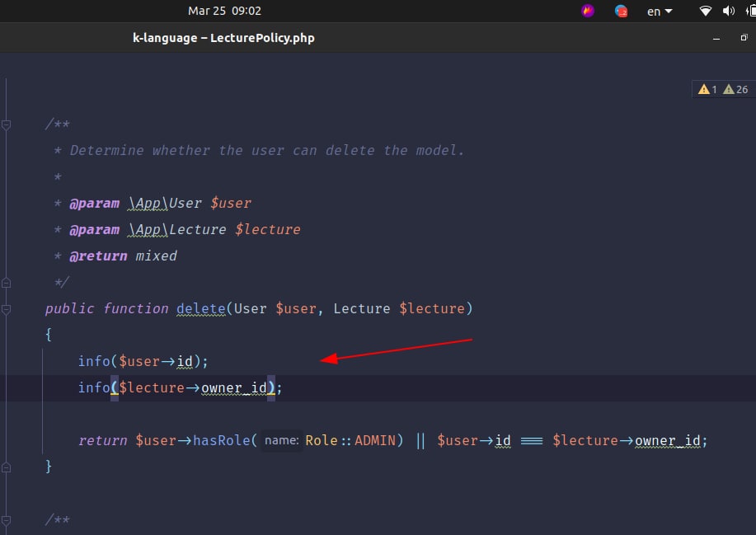This screenshot has height=535, width=756.
Task: Click hasRole in the return statement
Action: pyautogui.click(x=221, y=440)
